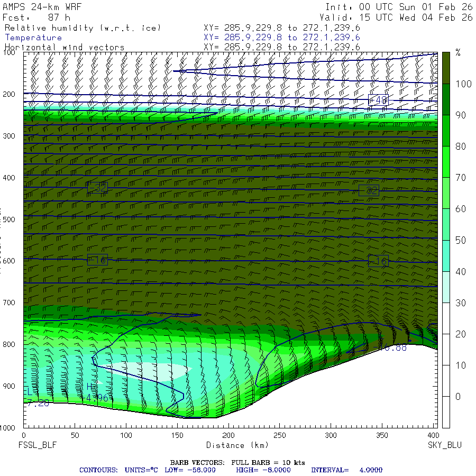Click the right boxed '-32' contour label
Screen dimensions: 476x476
tap(369, 190)
